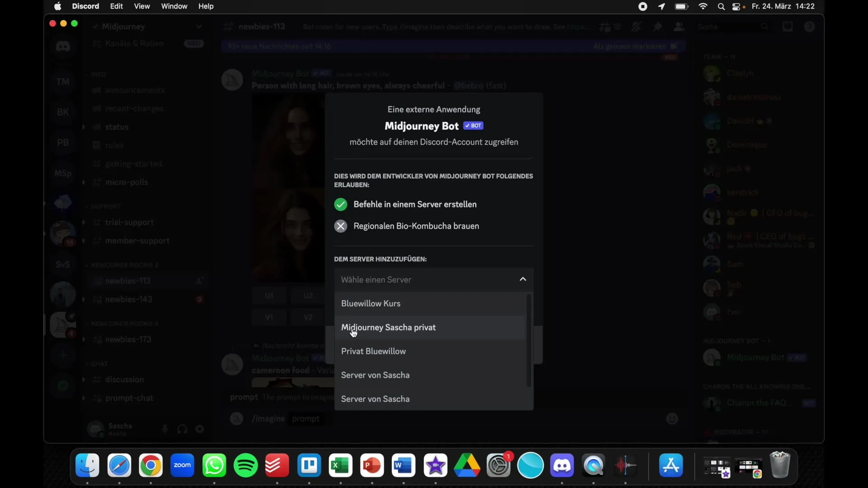
Task: Click the screen recording indicator icon
Action: tap(643, 7)
